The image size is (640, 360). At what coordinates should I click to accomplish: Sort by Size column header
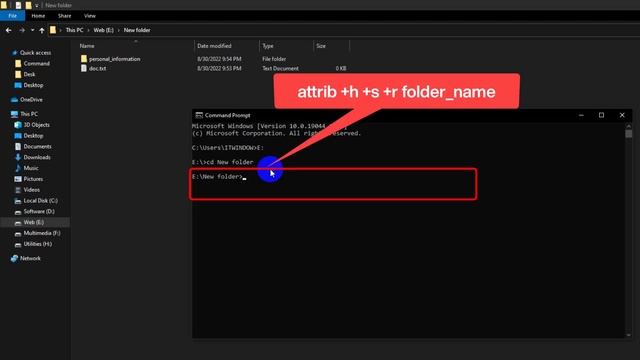point(321,46)
